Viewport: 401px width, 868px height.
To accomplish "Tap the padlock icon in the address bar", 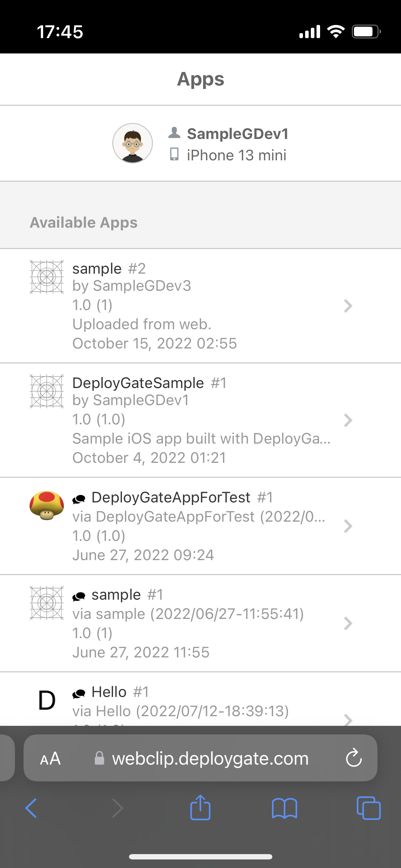I will (99, 758).
